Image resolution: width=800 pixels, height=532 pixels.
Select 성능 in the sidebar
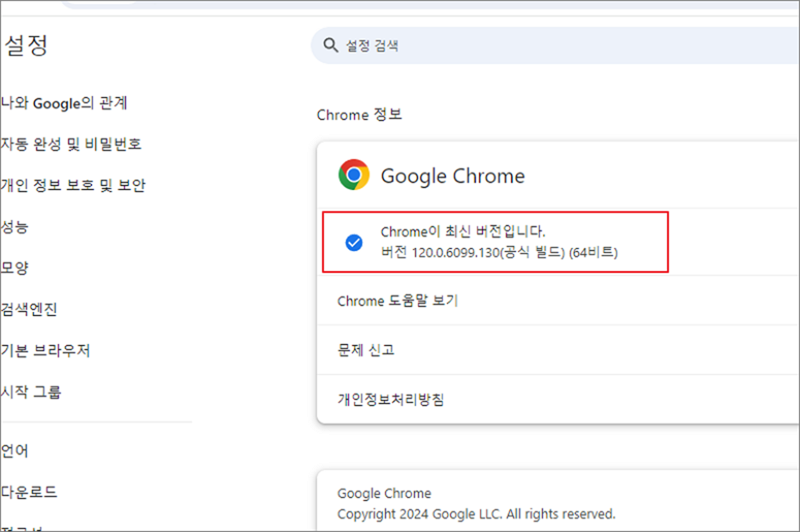(x=15, y=227)
